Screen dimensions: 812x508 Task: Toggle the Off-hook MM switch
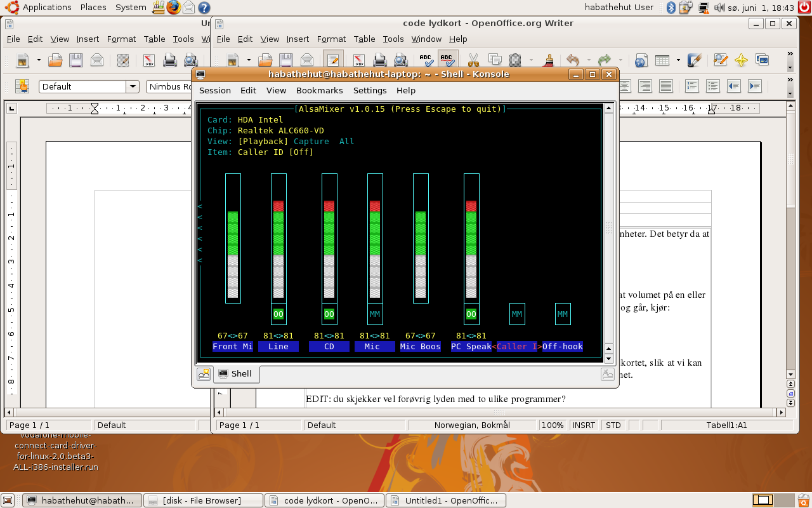(563, 314)
